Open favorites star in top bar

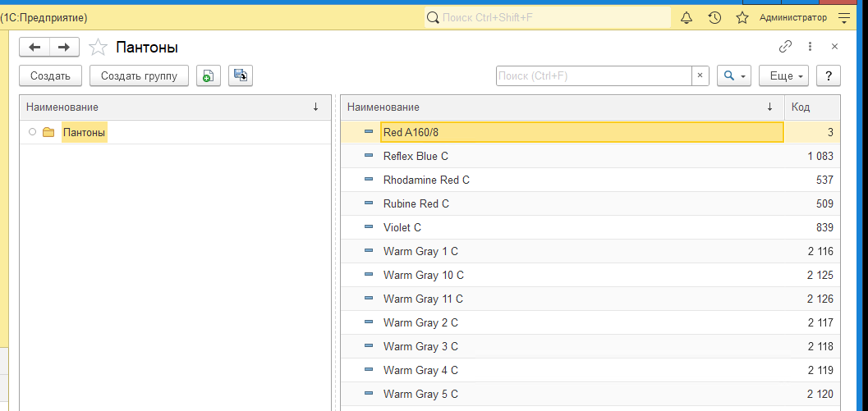click(x=742, y=18)
